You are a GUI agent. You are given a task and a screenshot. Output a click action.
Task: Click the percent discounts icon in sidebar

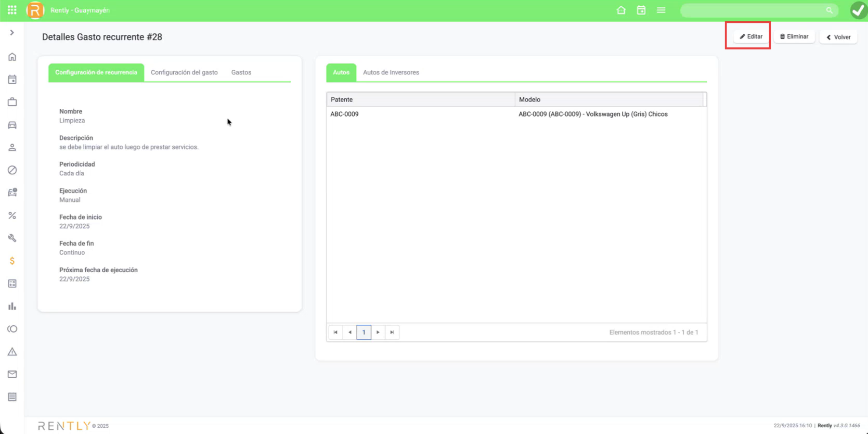pos(12,215)
